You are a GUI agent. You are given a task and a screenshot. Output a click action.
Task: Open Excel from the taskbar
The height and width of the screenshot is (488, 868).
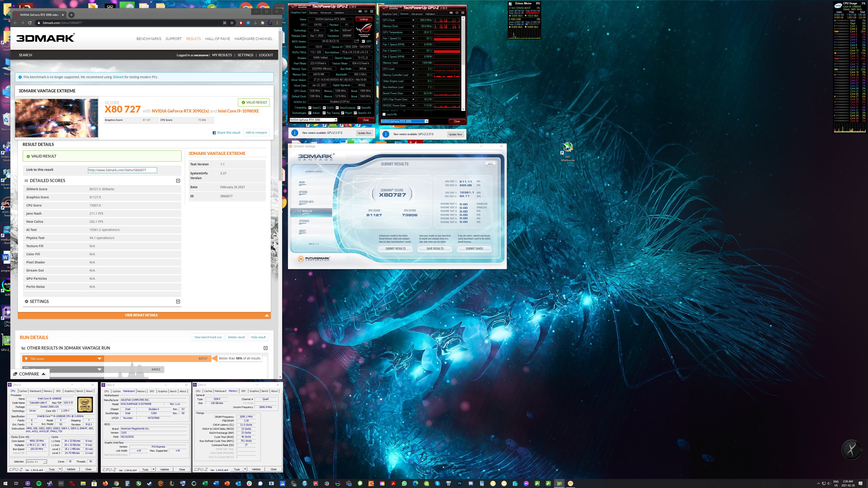(205, 483)
